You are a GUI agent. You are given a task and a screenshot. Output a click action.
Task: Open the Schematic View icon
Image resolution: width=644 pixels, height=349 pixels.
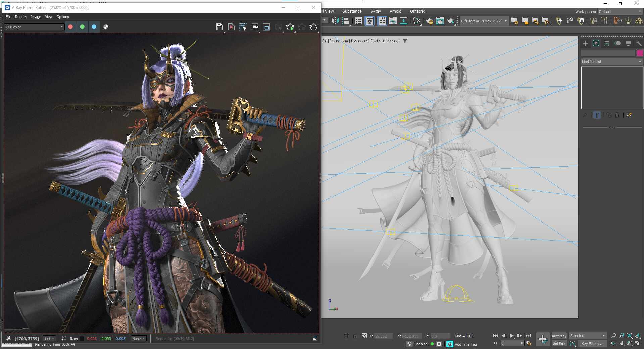404,21
